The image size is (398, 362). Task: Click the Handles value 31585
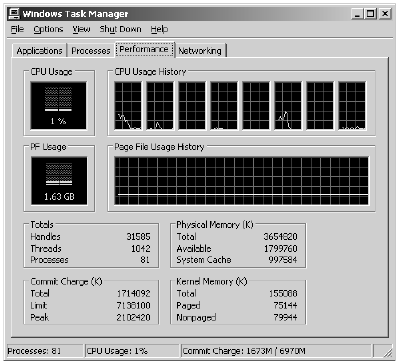138,237
